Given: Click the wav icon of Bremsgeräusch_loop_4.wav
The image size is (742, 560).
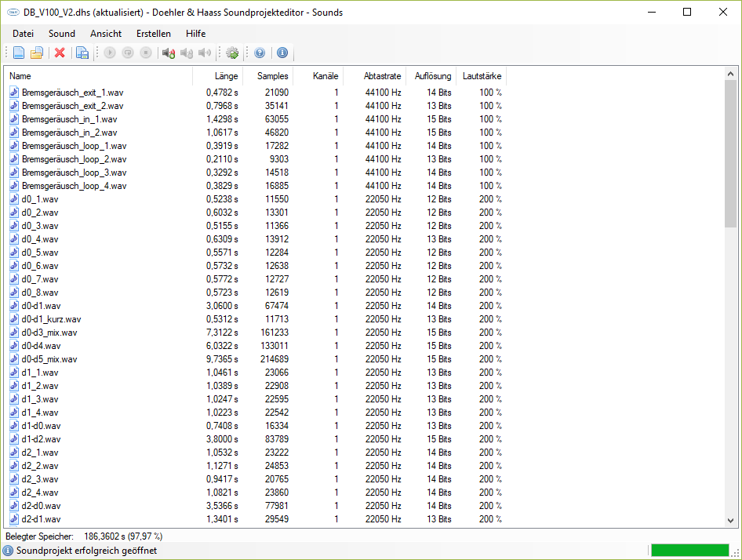Looking at the screenshot, I should 14,186.
